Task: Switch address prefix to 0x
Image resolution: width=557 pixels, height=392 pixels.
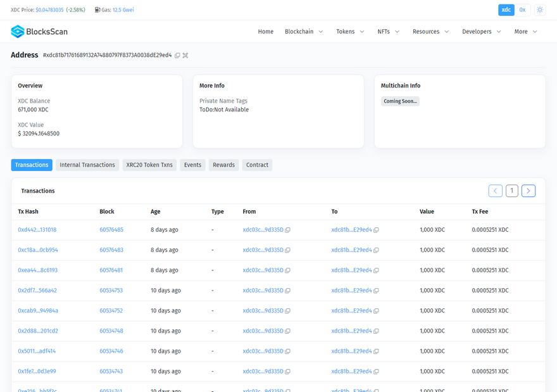Action: click(523, 10)
